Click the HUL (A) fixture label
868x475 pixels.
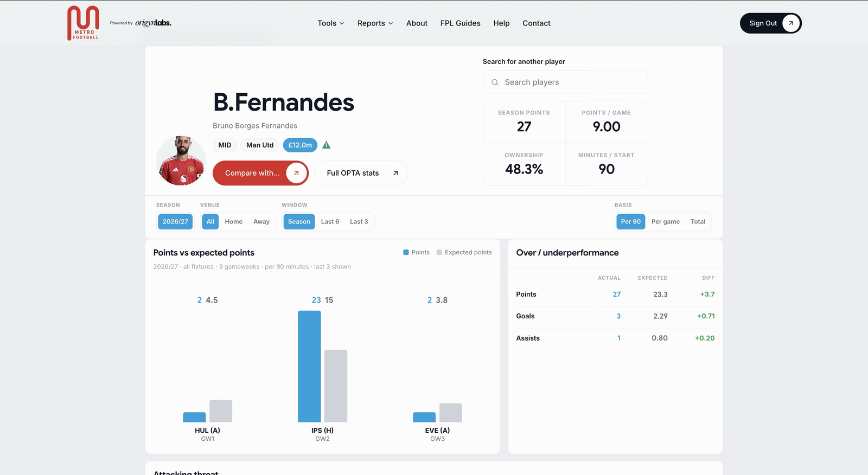(x=208, y=431)
